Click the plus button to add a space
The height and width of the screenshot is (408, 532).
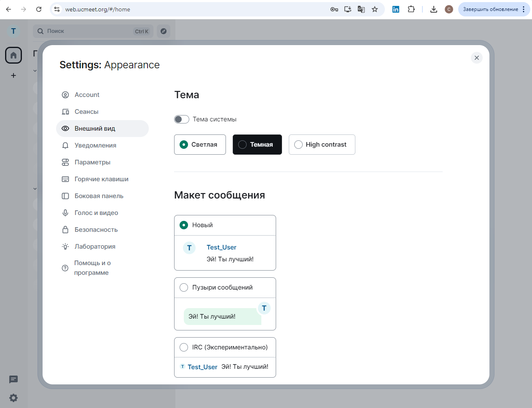13,75
